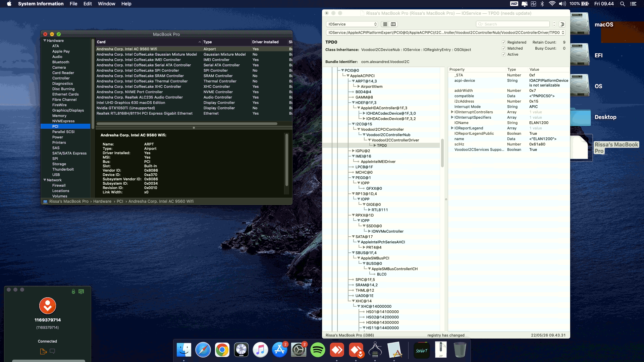This screenshot has width=644, height=362.
Task: Open the File menu
Action: click(x=73, y=4)
